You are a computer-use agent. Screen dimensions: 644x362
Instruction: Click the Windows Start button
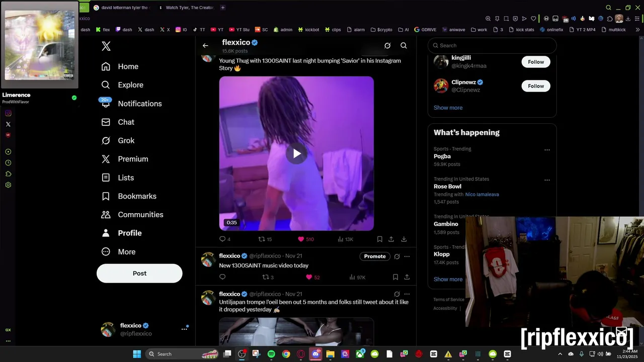137,354
